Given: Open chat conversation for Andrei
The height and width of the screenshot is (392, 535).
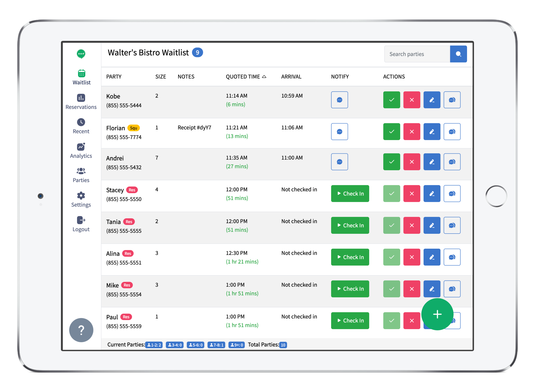Looking at the screenshot, I should point(452,162).
